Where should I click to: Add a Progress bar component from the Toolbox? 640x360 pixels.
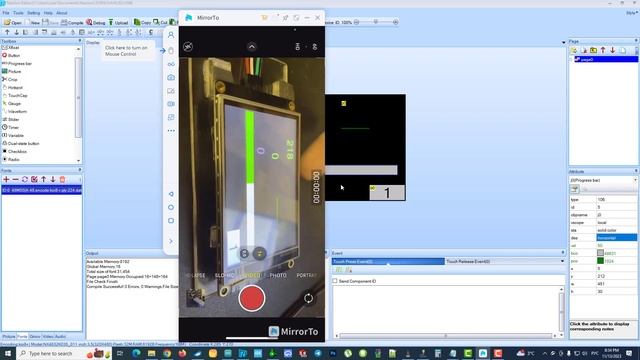click(17, 64)
